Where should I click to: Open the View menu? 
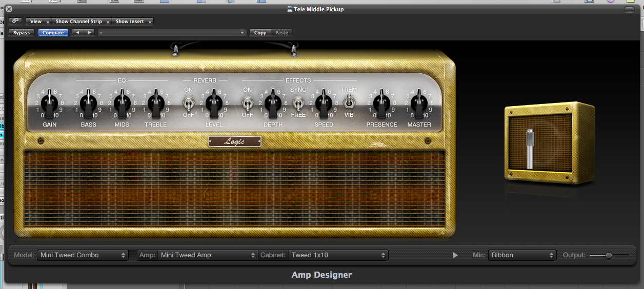[39, 22]
